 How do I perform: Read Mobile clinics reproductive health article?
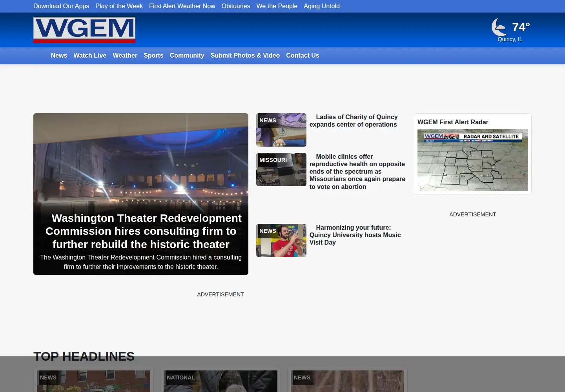click(x=357, y=172)
